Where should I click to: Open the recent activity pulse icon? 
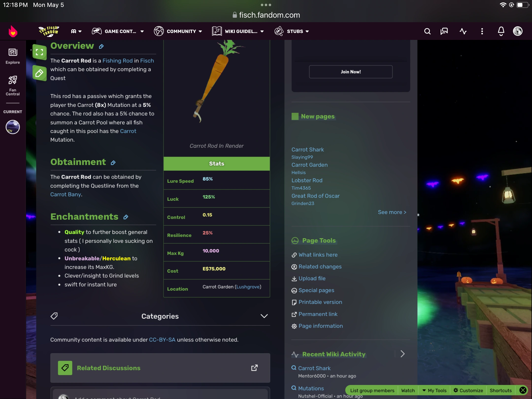(463, 31)
